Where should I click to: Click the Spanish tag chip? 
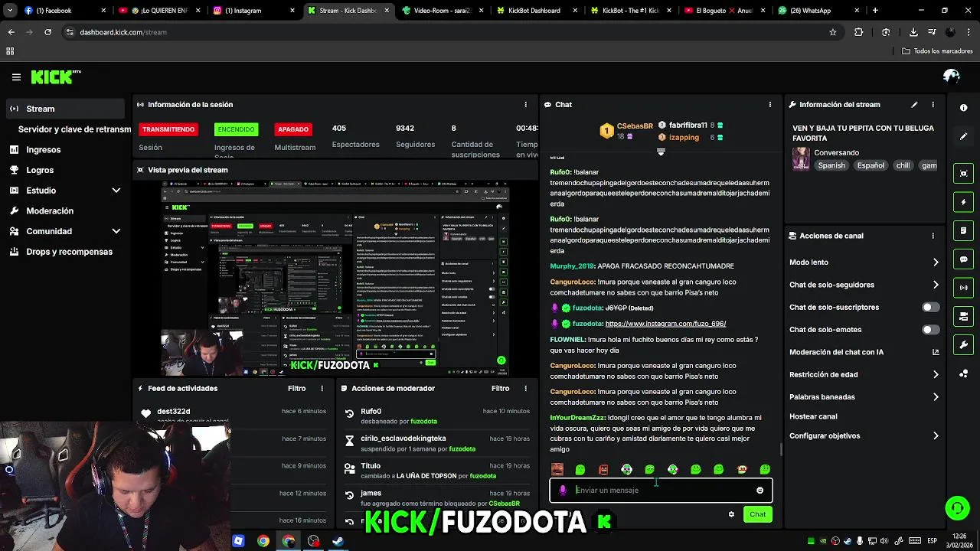click(x=831, y=165)
